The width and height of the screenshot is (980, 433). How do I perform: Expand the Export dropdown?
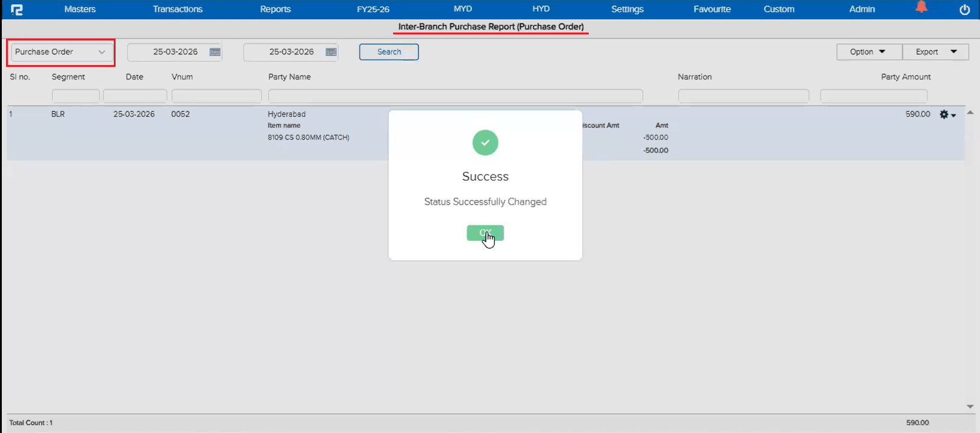935,52
